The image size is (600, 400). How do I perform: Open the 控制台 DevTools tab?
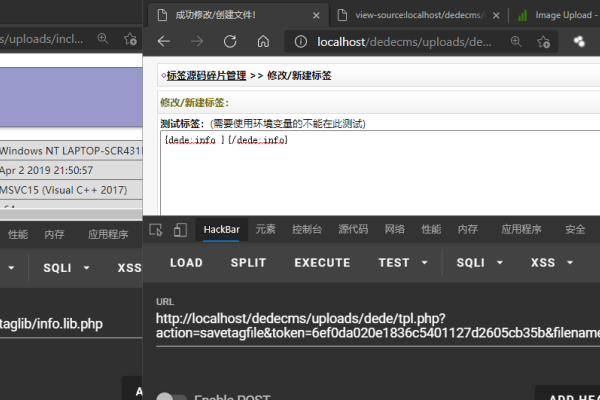click(x=307, y=229)
